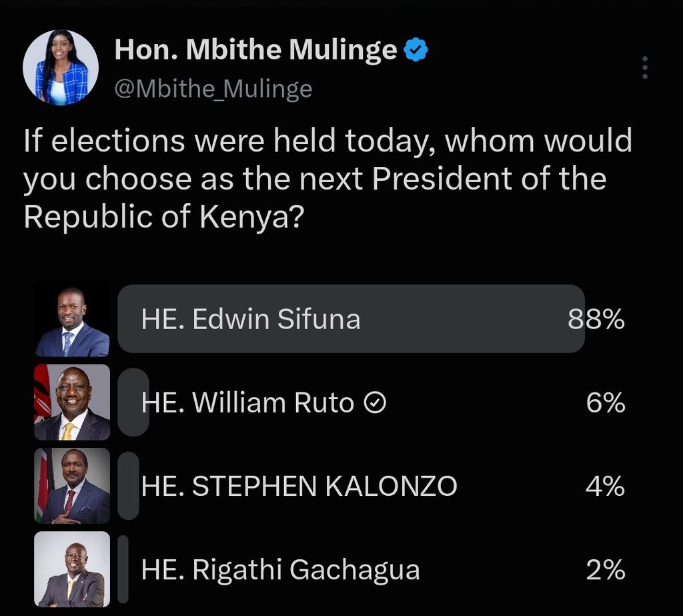Click the 88% result for Edwin Sifuna

[596, 319]
